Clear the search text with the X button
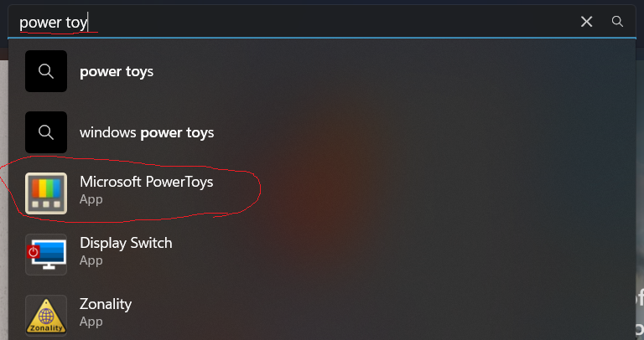 (587, 22)
